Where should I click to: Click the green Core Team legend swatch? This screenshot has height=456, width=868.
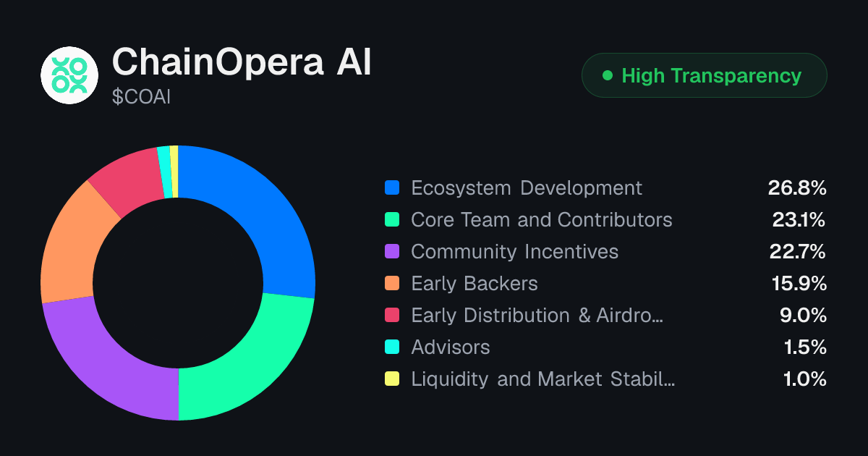click(392, 220)
